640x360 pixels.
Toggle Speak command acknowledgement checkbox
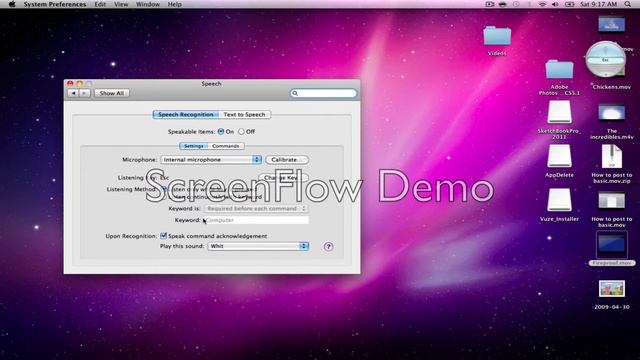click(x=164, y=236)
